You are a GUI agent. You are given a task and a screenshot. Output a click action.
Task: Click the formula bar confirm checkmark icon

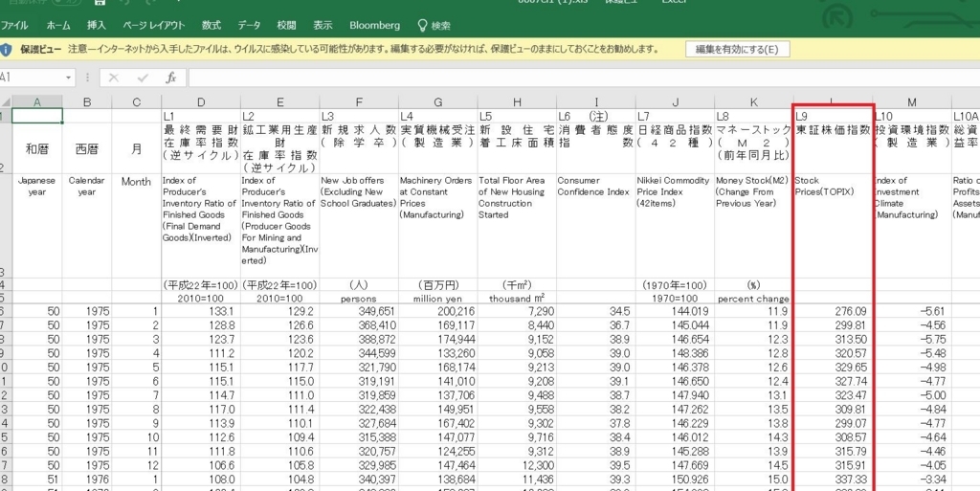click(x=143, y=78)
